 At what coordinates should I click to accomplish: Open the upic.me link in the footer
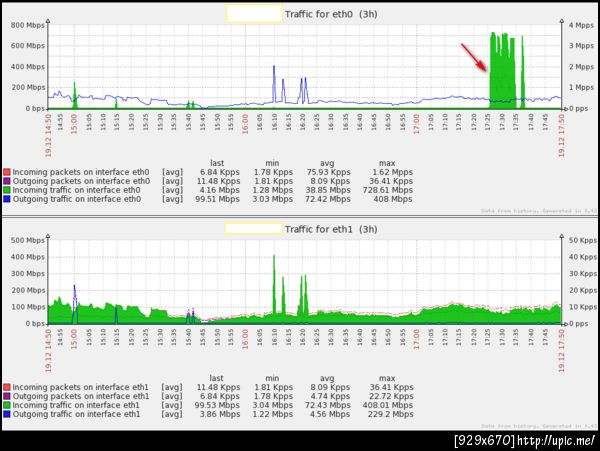[557, 441]
